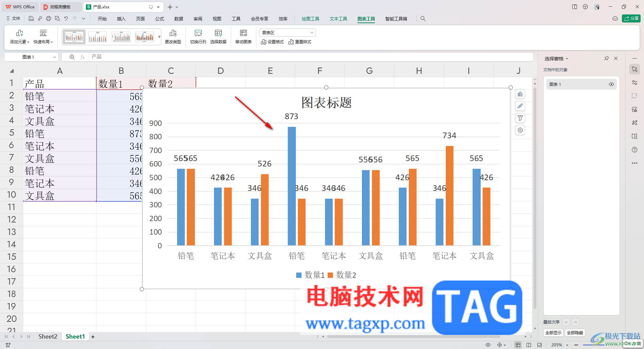Click Change Chart Type (更改类型) icon
The width and height of the screenshot is (644, 349).
pyautogui.click(x=173, y=33)
